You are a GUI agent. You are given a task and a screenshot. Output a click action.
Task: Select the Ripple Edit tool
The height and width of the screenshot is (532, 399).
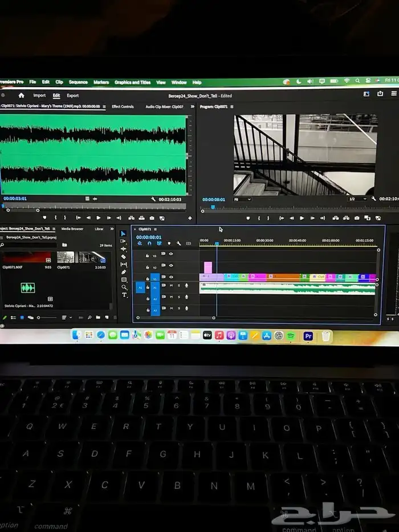124,249
